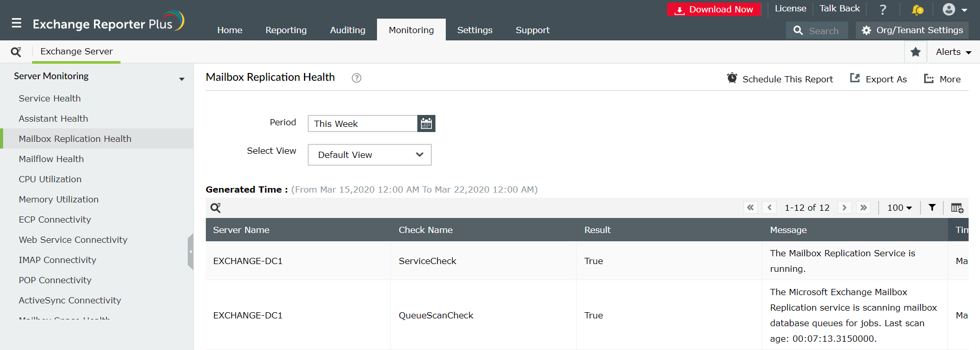Click the Exchange Reporter Plus logo
Screen dimensions: 980x350
pos(108,22)
